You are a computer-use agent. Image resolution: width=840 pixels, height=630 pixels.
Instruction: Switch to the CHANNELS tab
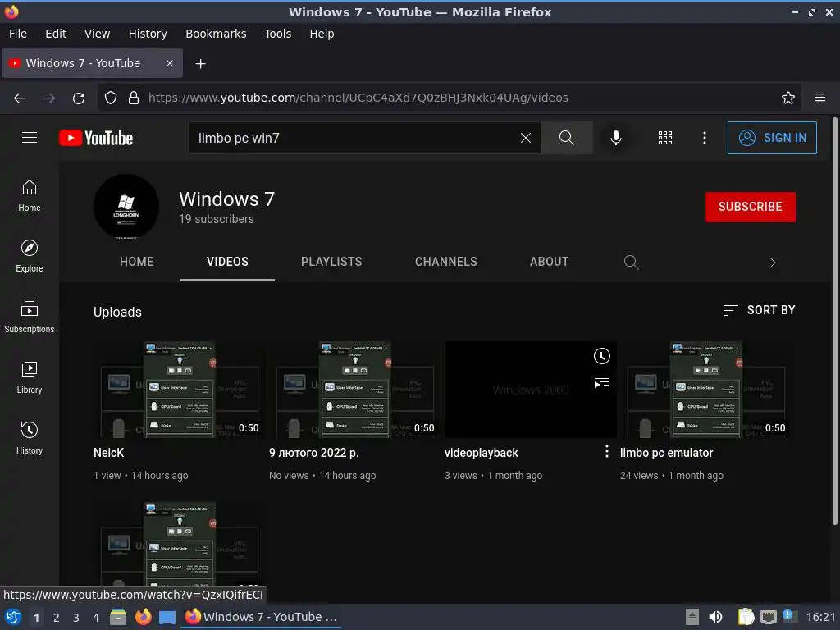(445, 262)
